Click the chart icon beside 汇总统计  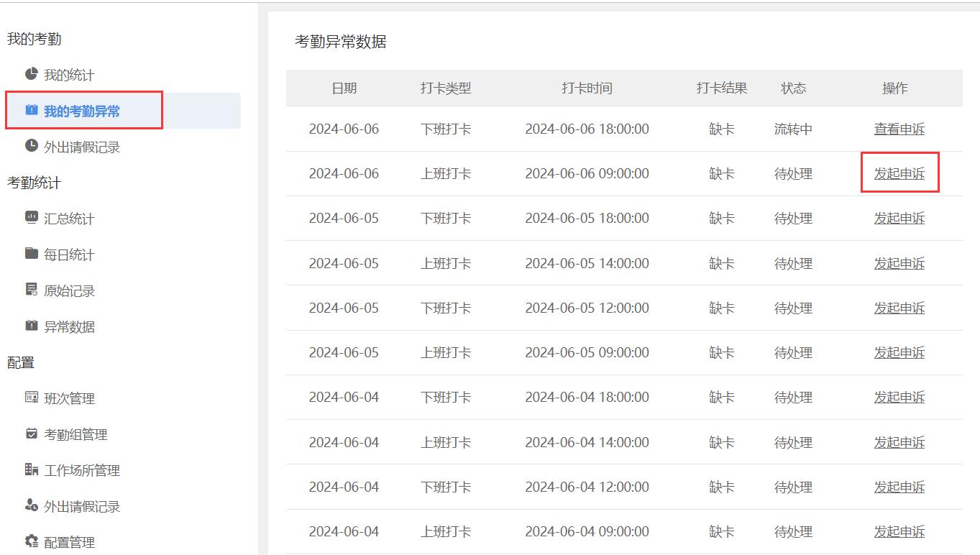click(x=31, y=218)
